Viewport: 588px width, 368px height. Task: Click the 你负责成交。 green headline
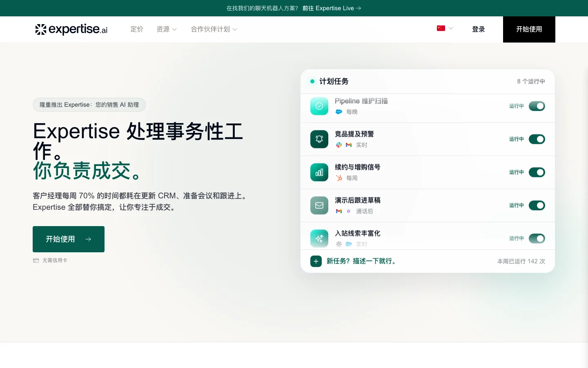87,171
